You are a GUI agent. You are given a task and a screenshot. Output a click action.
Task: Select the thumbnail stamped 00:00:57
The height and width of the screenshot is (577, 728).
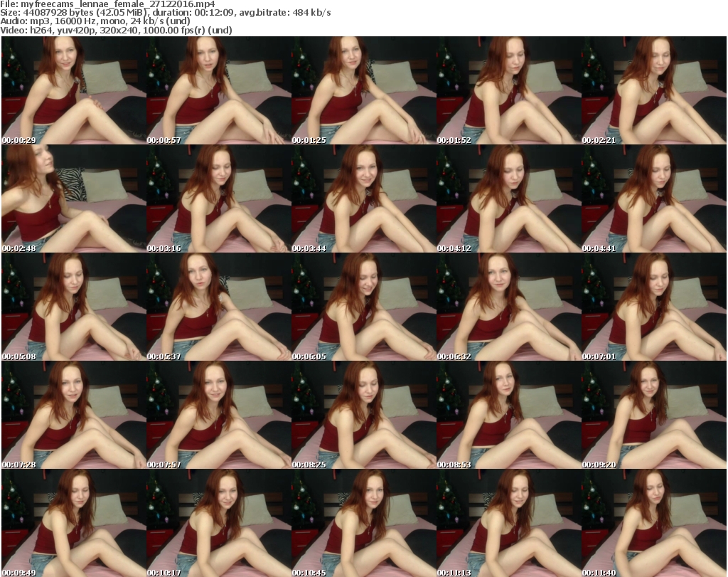point(219,90)
